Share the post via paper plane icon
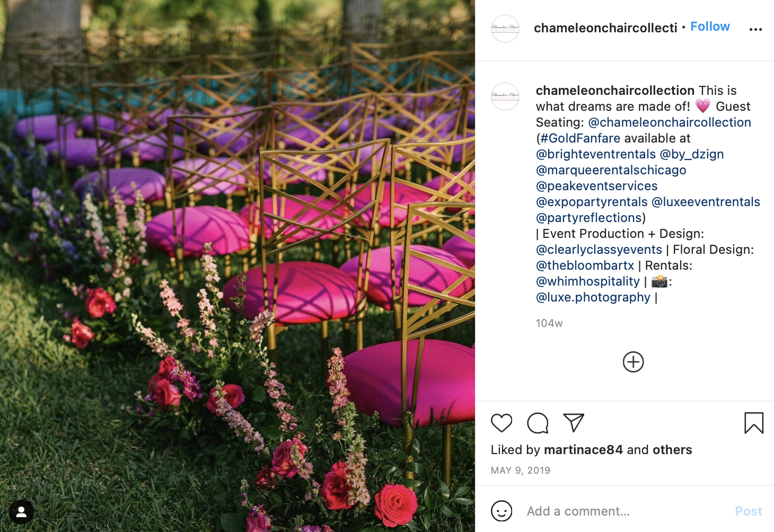Screen dimensions: 774x532 (x=574, y=422)
